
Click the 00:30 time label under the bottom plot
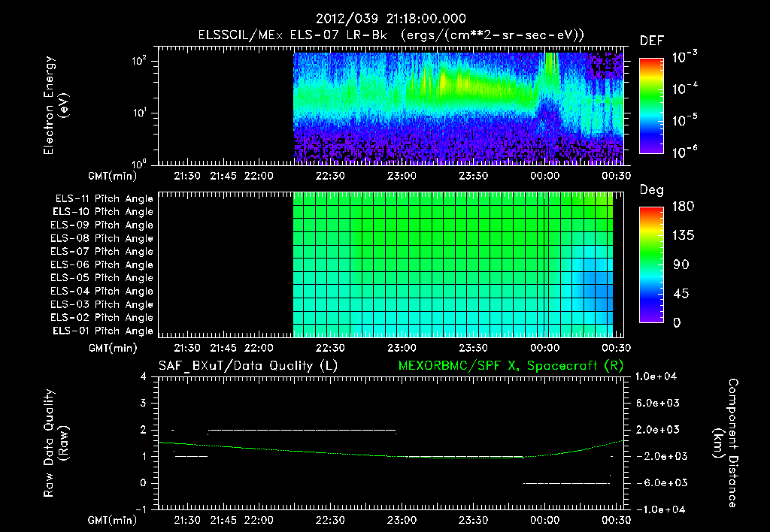[617, 520]
